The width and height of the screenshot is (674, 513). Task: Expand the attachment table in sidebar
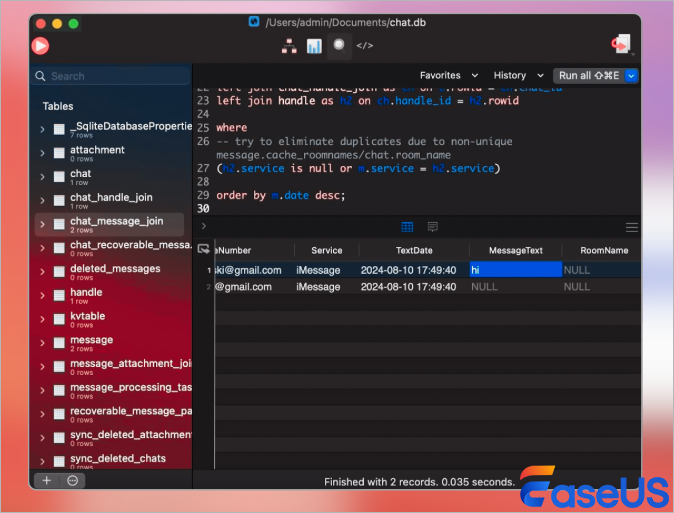(42, 154)
